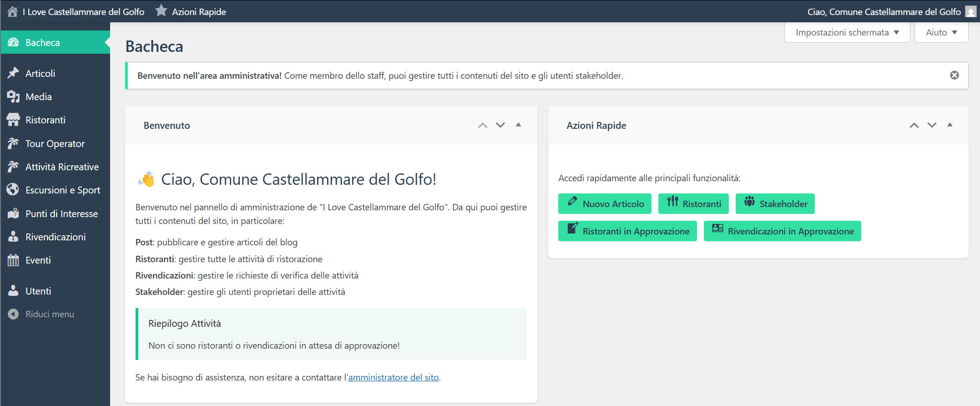Viewport: 980px width, 406px height.
Task: Open the user avatar in top bar
Action: (970, 12)
